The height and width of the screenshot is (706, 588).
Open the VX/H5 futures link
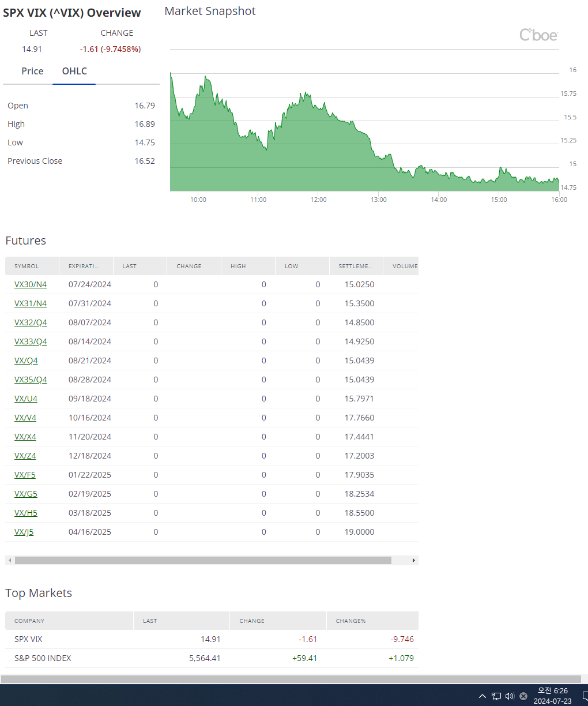(26, 513)
